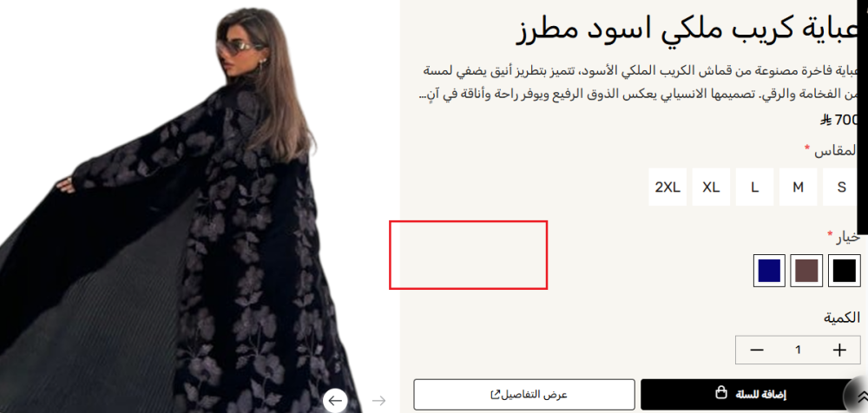This screenshot has width=868, height=413.
Task: Click the plus icon to increase quantity
Action: [839, 350]
